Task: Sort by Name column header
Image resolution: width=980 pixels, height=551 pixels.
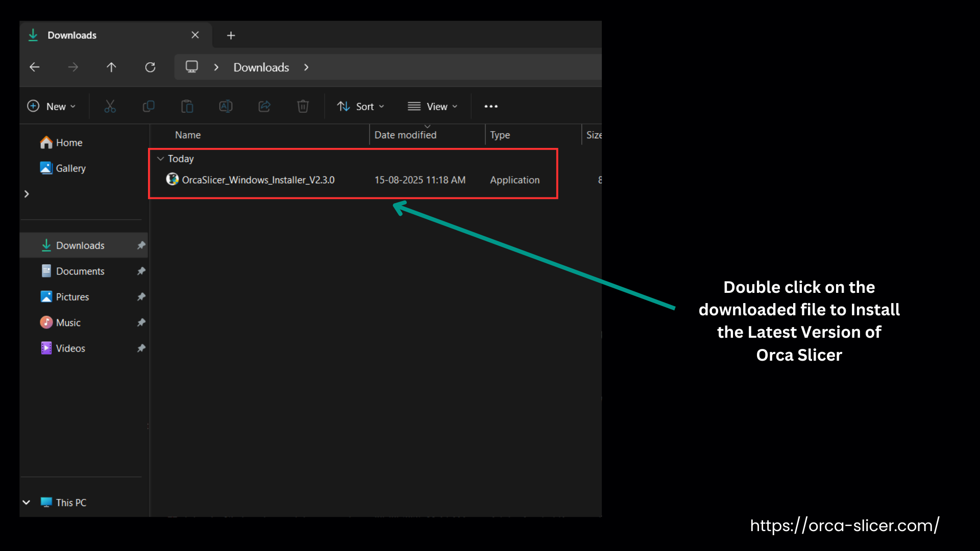Action: point(188,135)
